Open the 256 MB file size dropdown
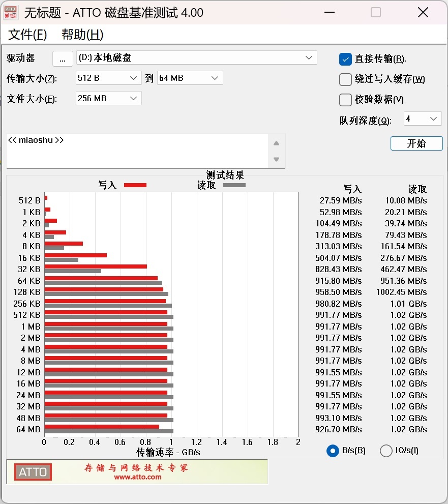448x504 pixels. click(109, 98)
